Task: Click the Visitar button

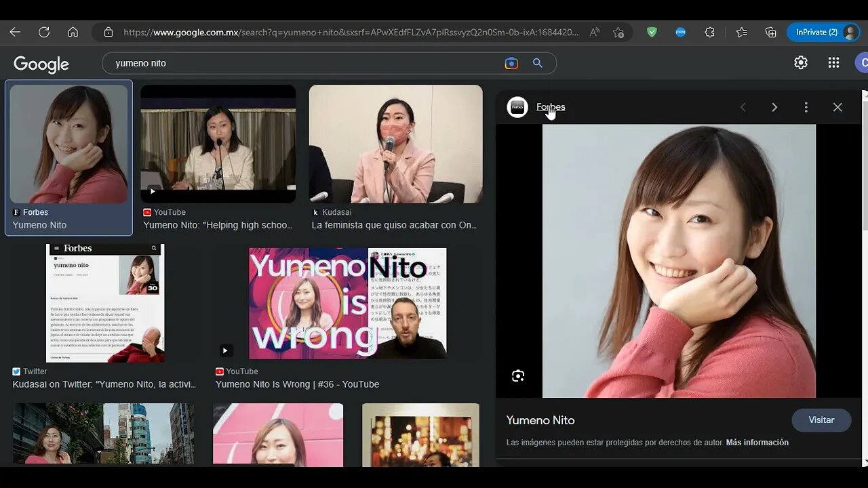Action: [x=821, y=420]
